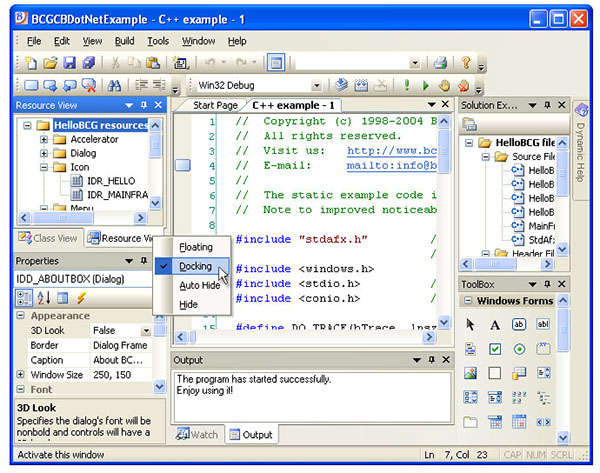The height and width of the screenshot is (473, 600).
Task: Toggle the categorized view button in Properties
Action: click(25, 298)
